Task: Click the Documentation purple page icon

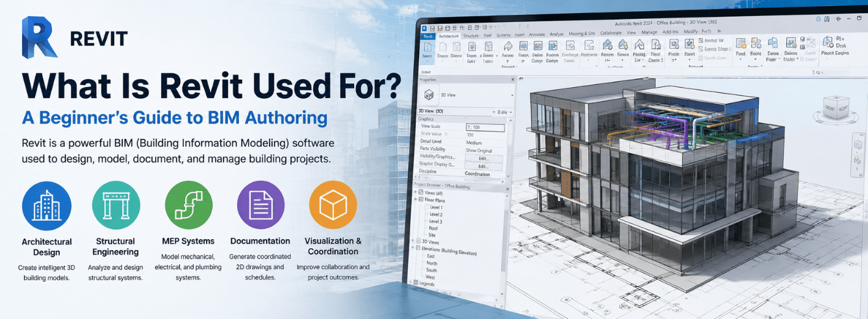Action: (x=261, y=205)
